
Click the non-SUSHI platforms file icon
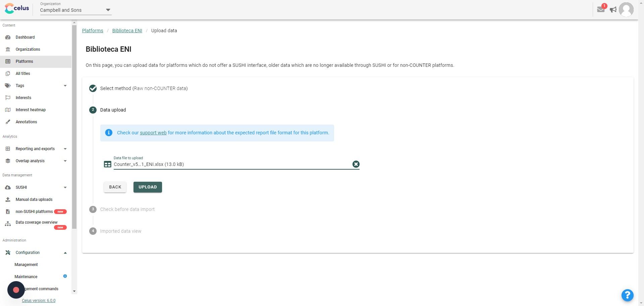click(x=8, y=212)
